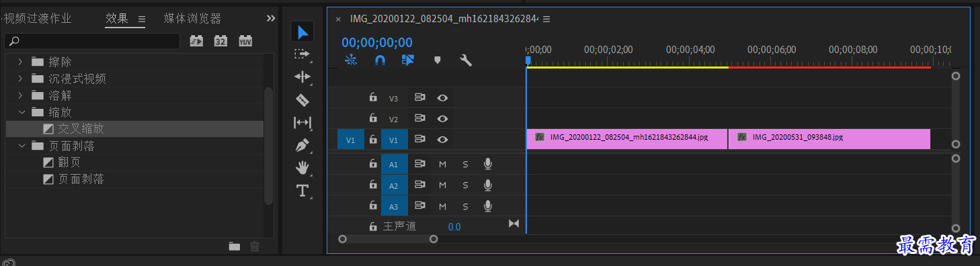Lock track V2 with padlock

point(373,119)
